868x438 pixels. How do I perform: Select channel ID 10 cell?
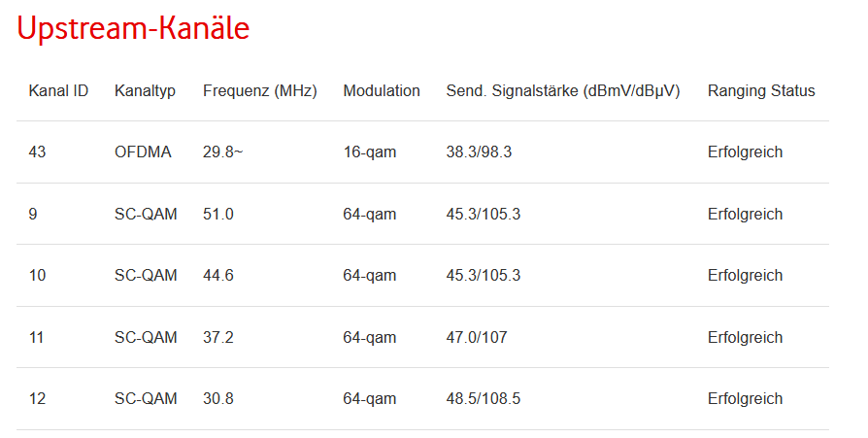[x=37, y=276]
